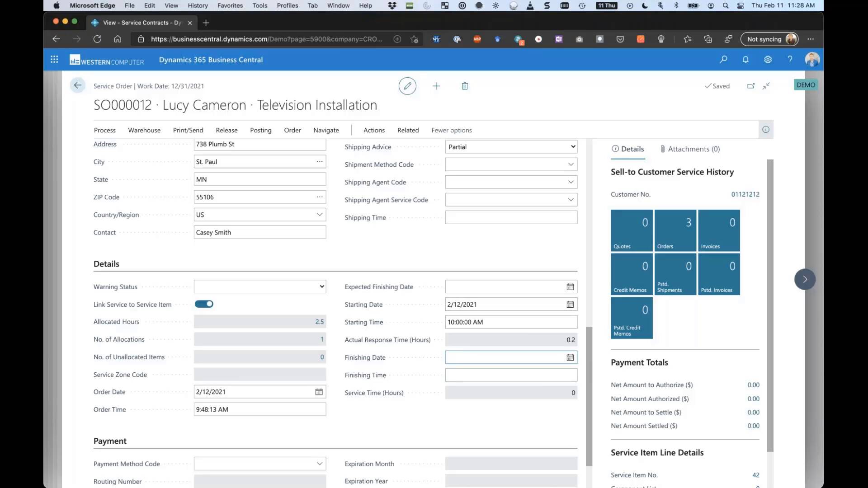This screenshot has height=488, width=868.
Task: Open Business Central search
Action: [724, 59]
